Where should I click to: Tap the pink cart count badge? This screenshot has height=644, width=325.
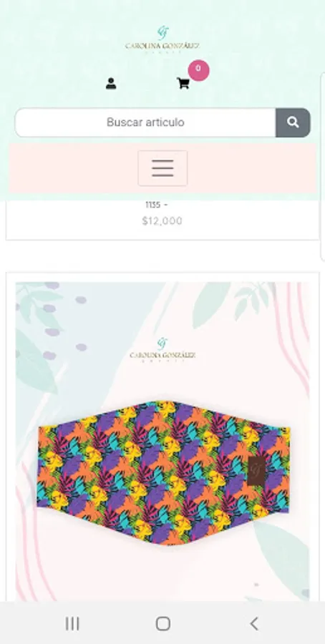(x=198, y=70)
